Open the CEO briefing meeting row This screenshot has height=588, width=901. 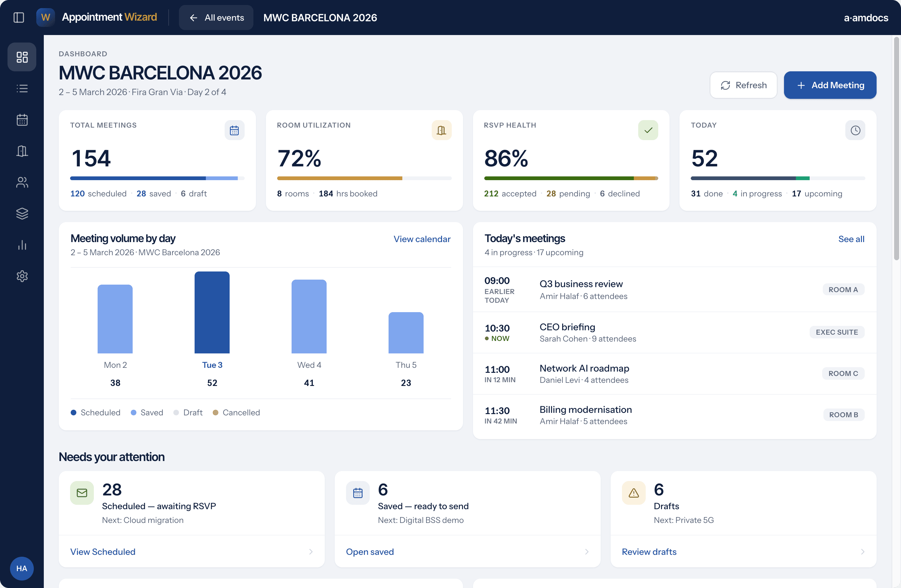(x=674, y=332)
